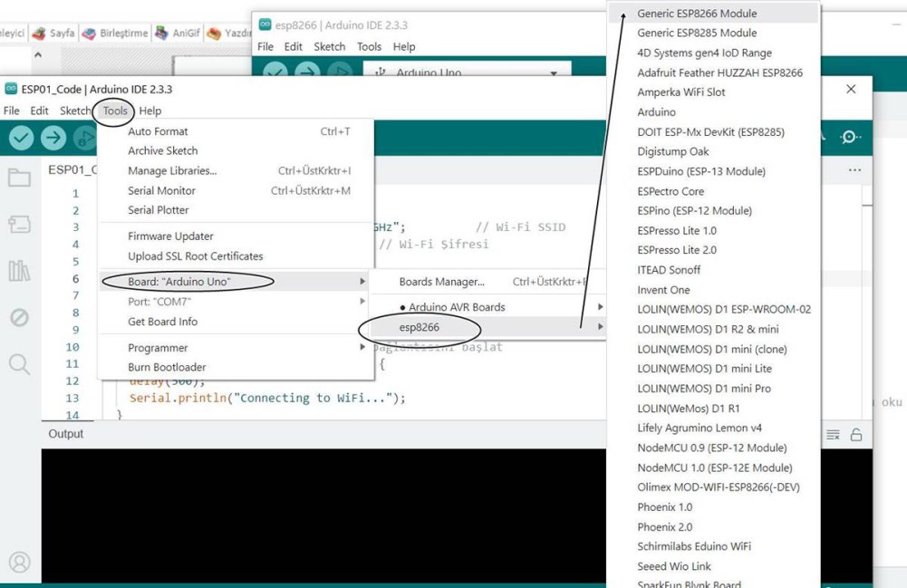Open the File menu in ESP01_Code window
Screen dimensions: 907x588
(12, 111)
